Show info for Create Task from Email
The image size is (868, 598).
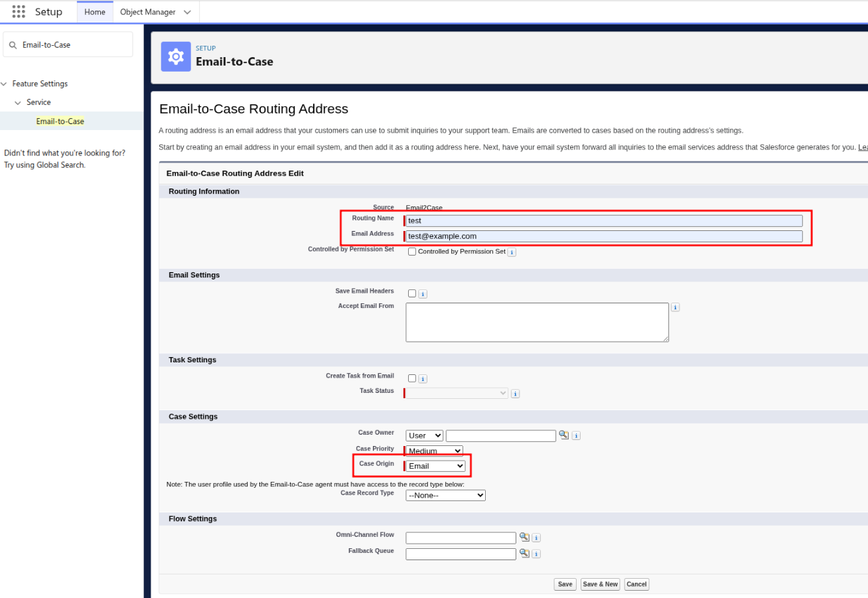(x=423, y=379)
